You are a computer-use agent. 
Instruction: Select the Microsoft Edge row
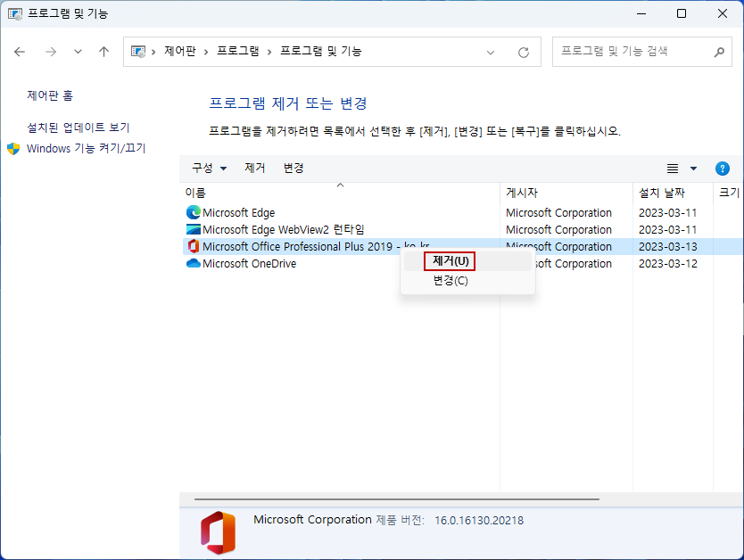pos(462,212)
